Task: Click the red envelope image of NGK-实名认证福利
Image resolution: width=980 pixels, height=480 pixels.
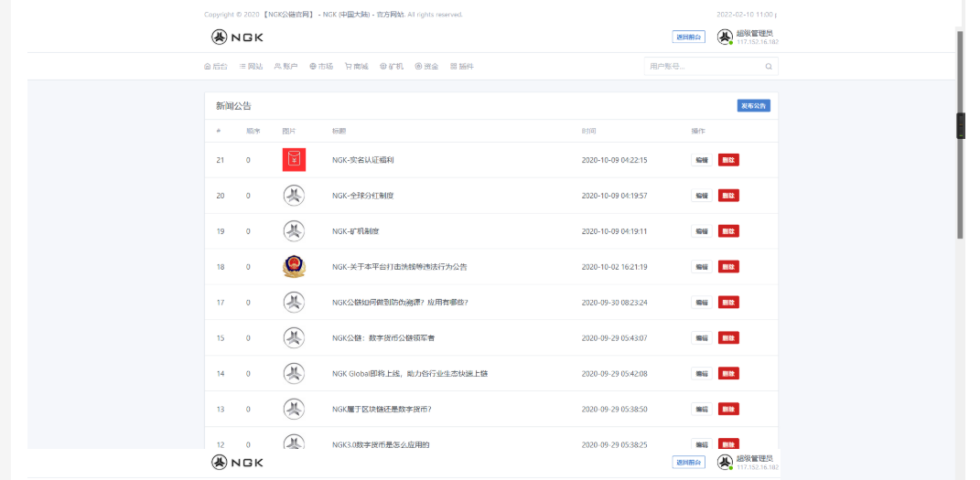Action: (294, 160)
